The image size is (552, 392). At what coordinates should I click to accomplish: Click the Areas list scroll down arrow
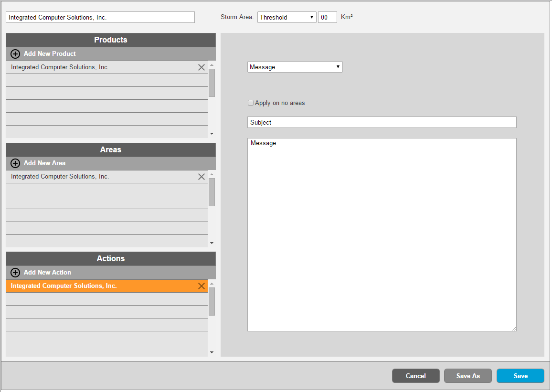click(x=212, y=243)
